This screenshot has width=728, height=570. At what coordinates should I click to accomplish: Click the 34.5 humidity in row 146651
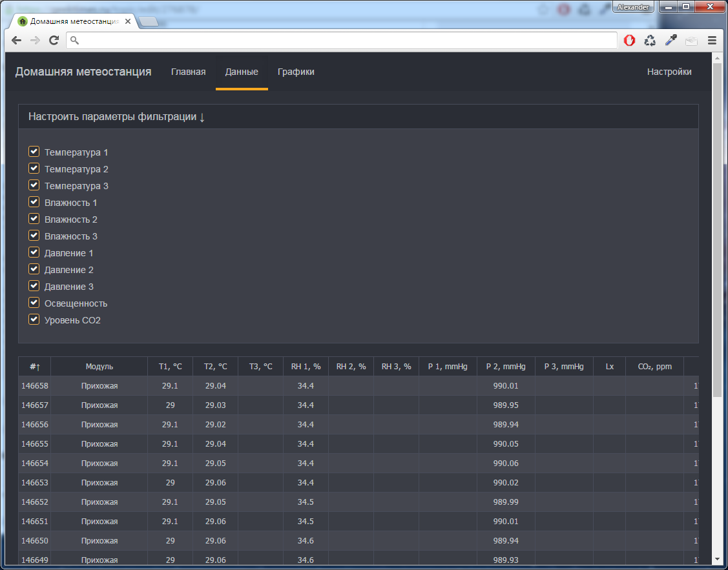pyautogui.click(x=306, y=522)
